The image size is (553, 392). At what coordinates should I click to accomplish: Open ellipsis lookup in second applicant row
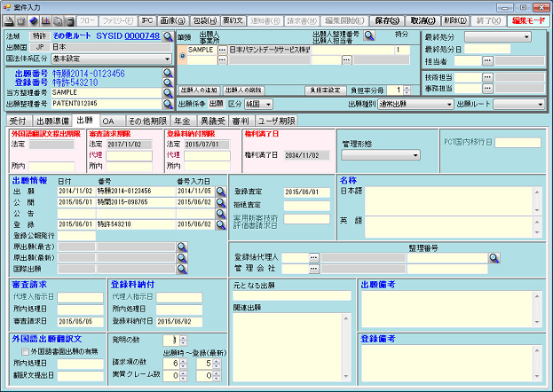coord(222,60)
